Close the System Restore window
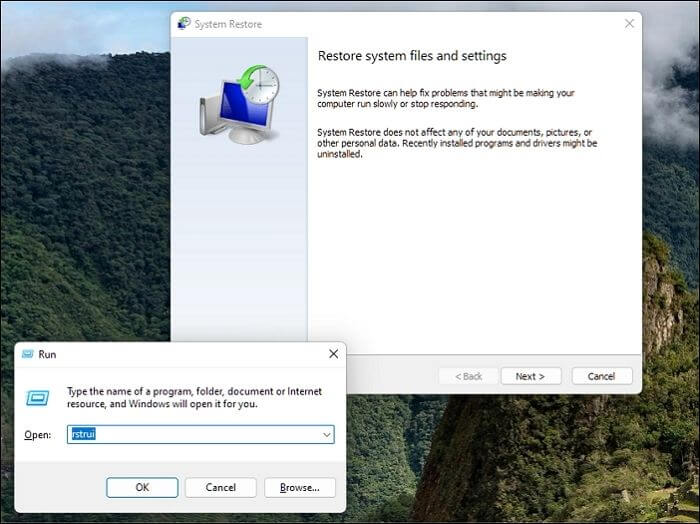700x524 pixels. pyautogui.click(x=629, y=23)
